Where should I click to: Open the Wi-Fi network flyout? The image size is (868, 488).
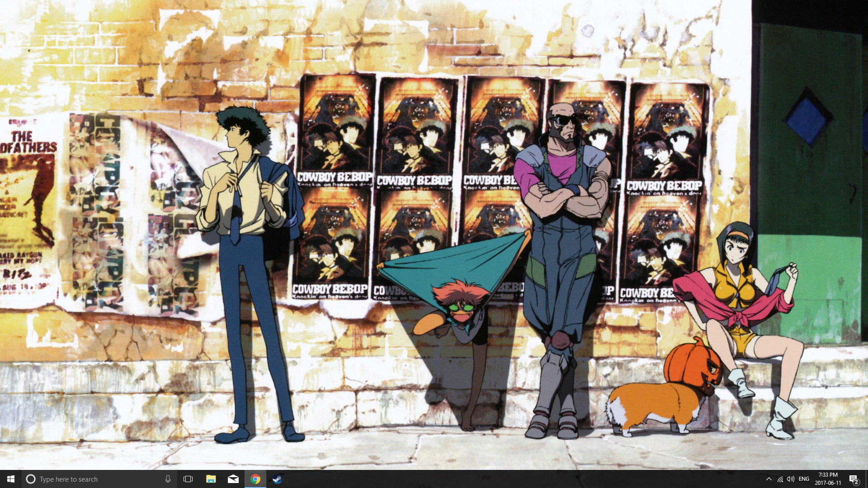[x=780, y=479]
